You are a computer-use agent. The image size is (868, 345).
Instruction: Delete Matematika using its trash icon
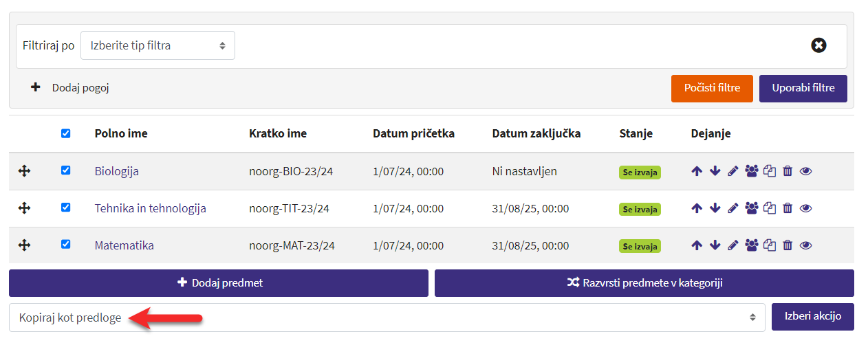(x=788, y=245)
